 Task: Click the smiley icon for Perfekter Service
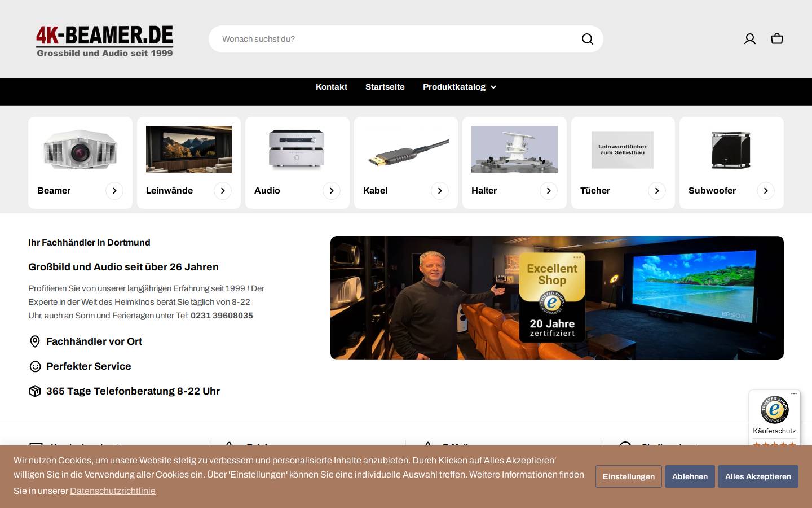[35, 366]
